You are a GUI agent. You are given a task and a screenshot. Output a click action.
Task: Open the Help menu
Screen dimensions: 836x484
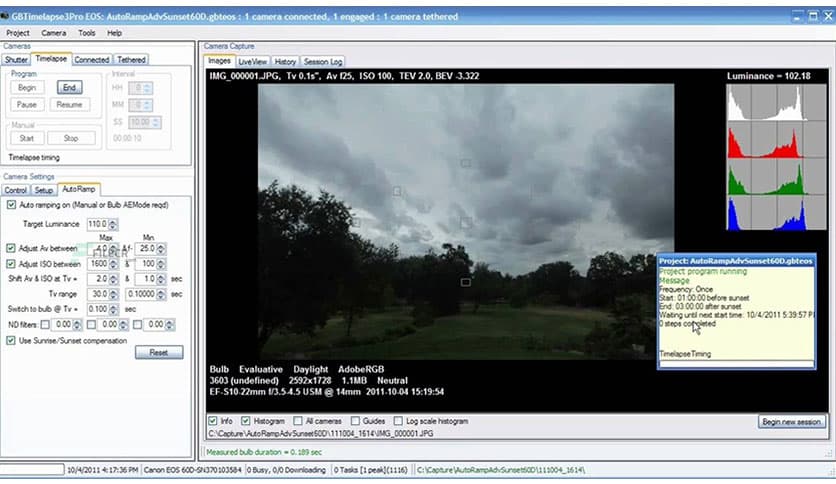[114, 33]
